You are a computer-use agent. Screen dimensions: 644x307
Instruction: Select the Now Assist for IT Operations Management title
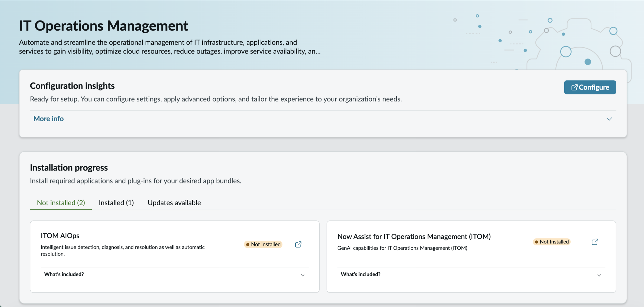(414, 237)
